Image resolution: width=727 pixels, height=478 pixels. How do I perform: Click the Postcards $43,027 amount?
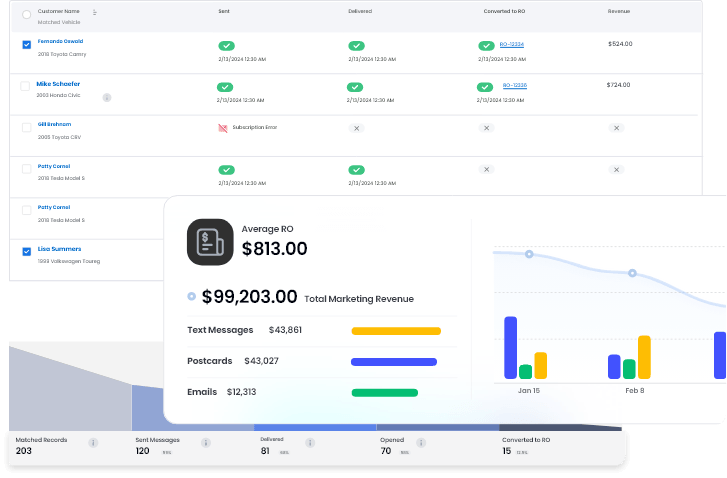point(261,361)
